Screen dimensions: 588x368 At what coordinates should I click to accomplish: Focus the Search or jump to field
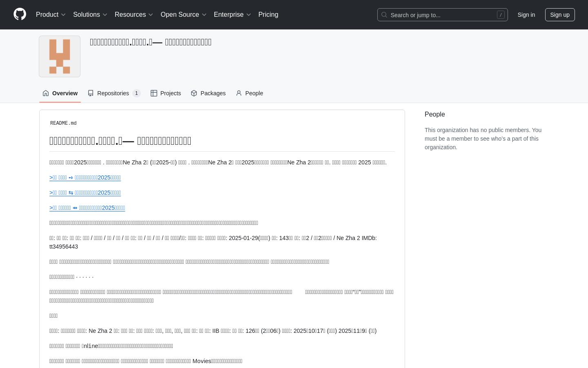click(443, 15)
